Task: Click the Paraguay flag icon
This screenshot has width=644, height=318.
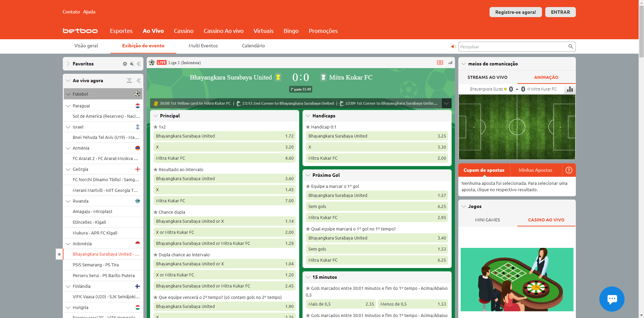Action: (x=138, y=106)
